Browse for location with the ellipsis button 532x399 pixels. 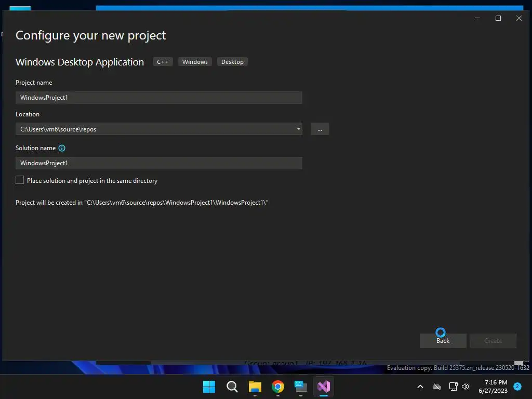pyautogui.click(x=320, y=129)
